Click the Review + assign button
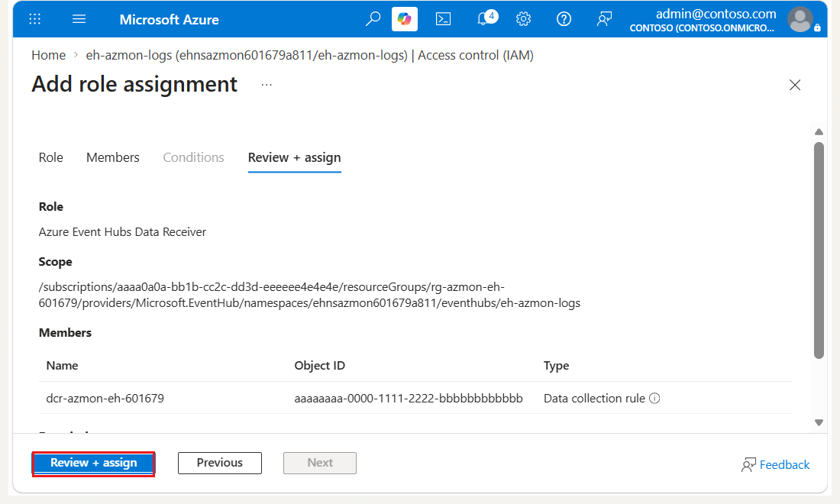The width and height of the screenshot is (840, 504). (94, 464)
